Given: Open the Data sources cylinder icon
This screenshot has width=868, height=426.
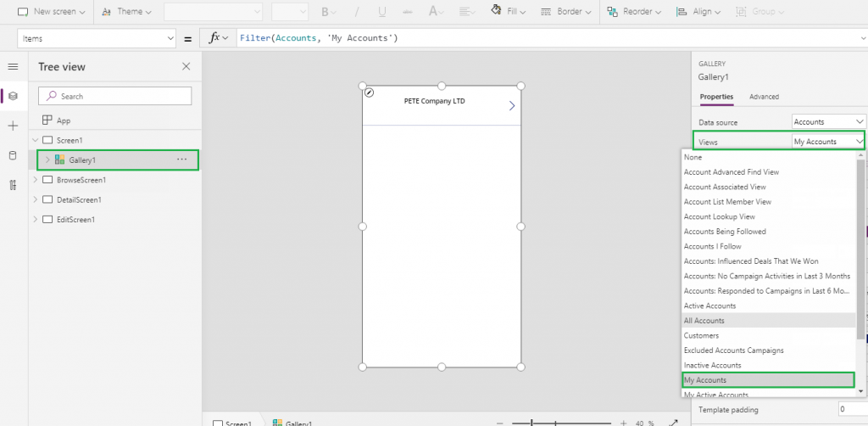Looking at the screenshot, I should pos(13,155).
